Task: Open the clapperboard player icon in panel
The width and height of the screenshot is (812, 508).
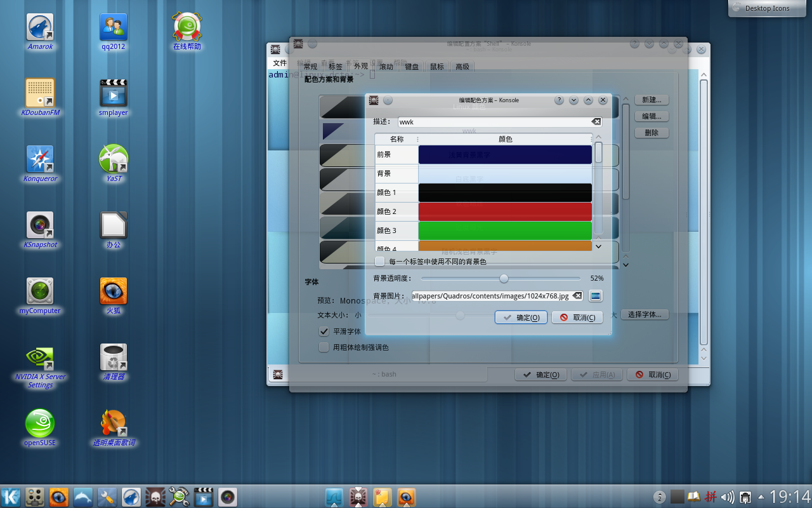Action: point(203,497)
